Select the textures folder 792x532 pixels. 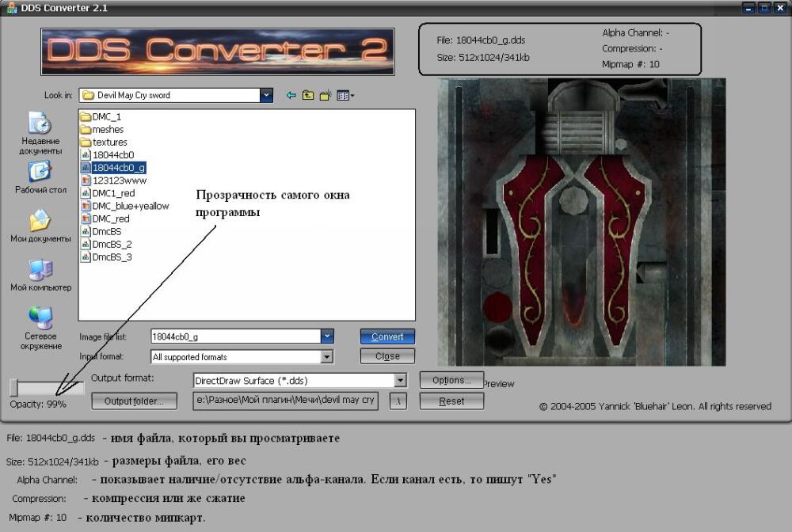tap(104, 142)
